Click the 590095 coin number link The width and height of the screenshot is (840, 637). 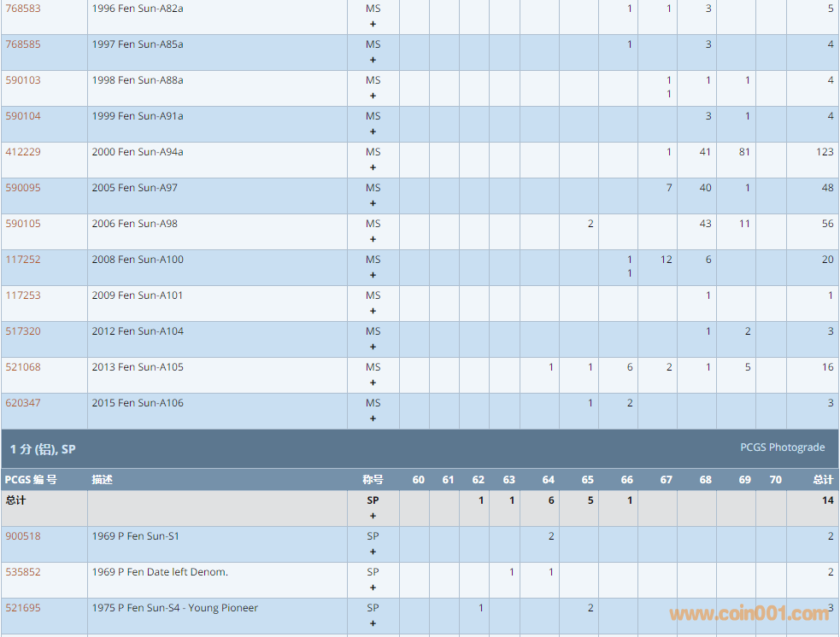[23, 188]
